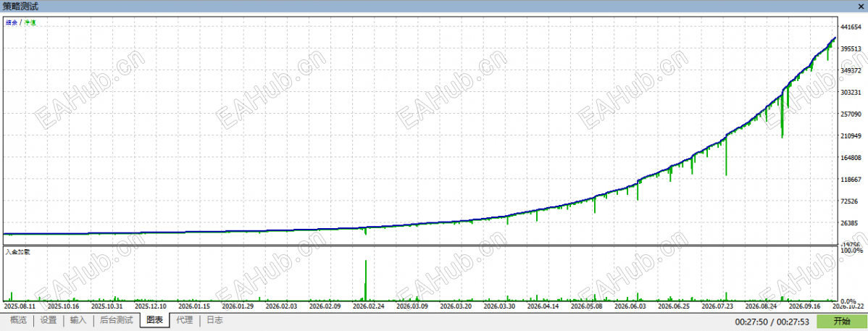Click the 2026.03.09 date label

click(x=412, y=306)
